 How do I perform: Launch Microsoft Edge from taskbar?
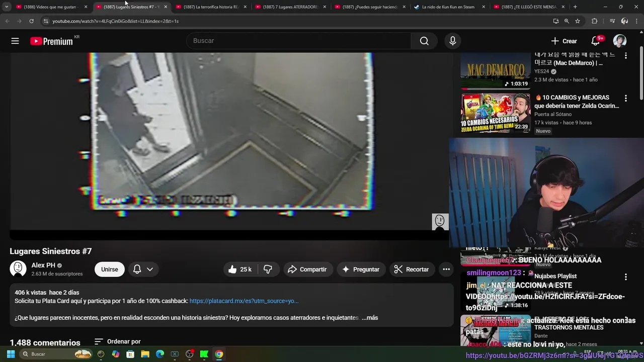tap(160, 354)
